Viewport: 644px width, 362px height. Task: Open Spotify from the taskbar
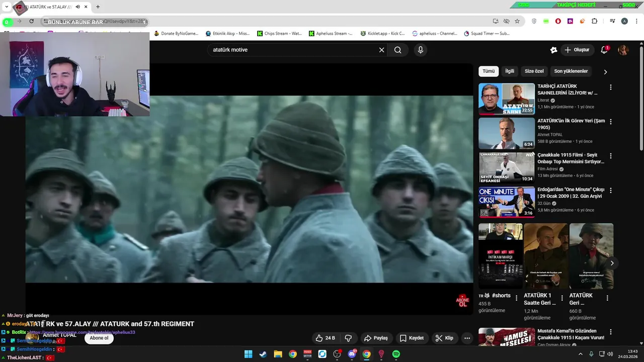(x=396, y=354)
